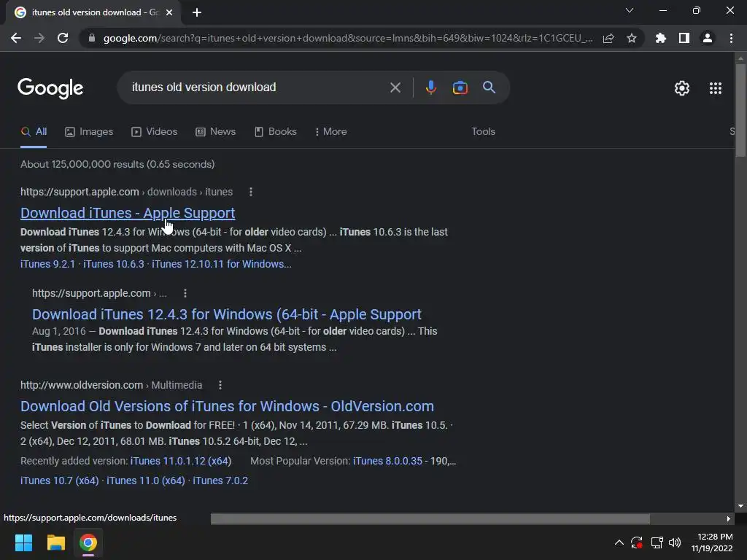Reload the current page

click(x=63, y=38)
